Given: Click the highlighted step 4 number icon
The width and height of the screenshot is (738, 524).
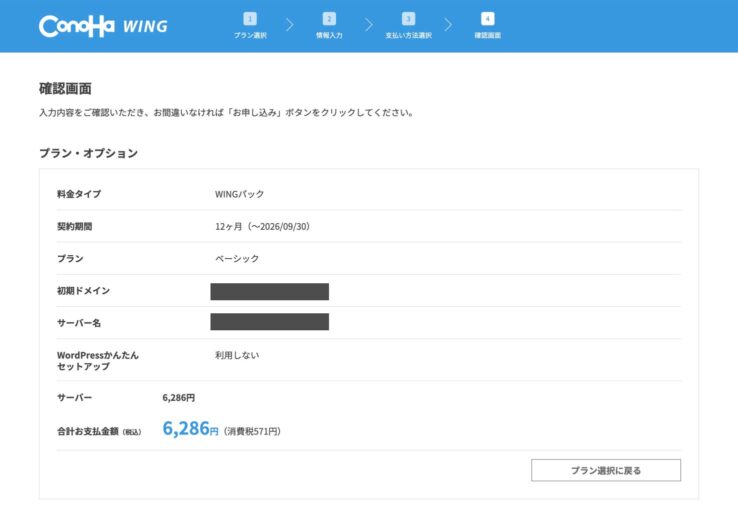Looking at the screenshot, I should click(x=487, y=18).
